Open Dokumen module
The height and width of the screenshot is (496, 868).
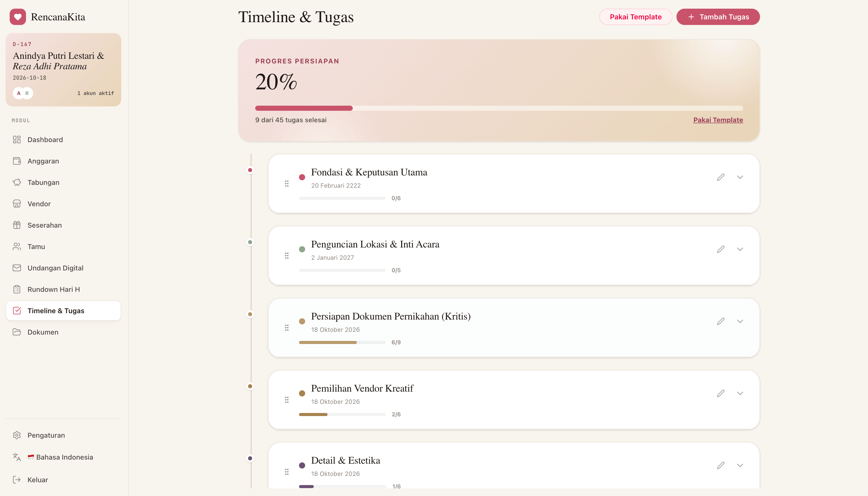tap(63, 332)
